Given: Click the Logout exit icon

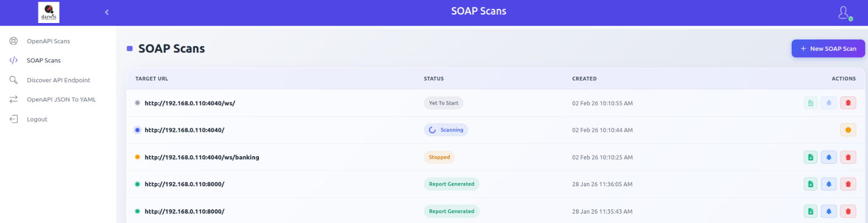Looking at the screenshot, I should (x=14, y=119).
